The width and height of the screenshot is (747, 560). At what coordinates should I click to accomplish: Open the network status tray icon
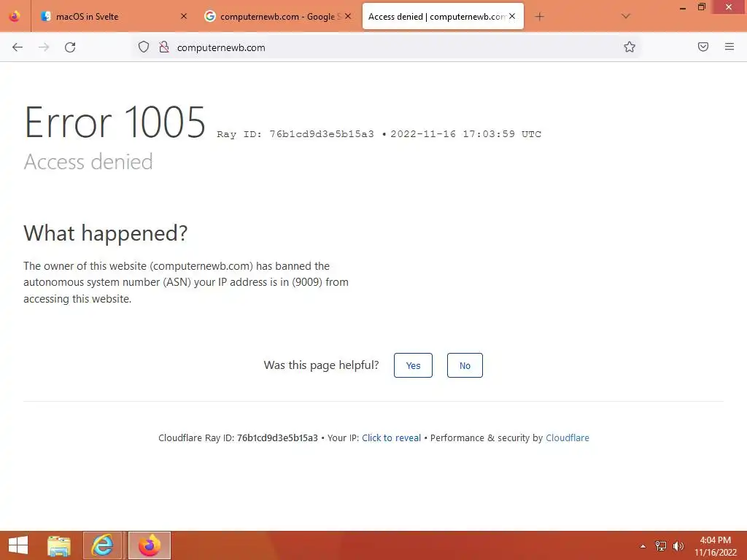click(661, 546)
